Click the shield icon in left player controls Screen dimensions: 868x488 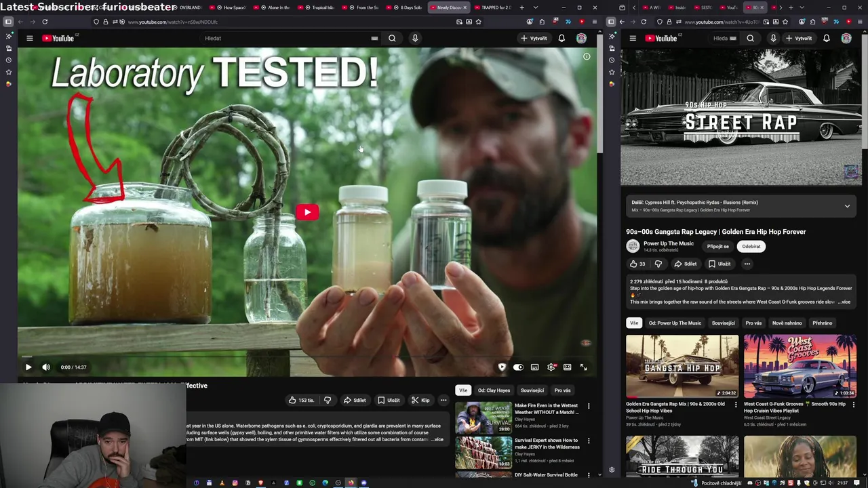(502, 367)
